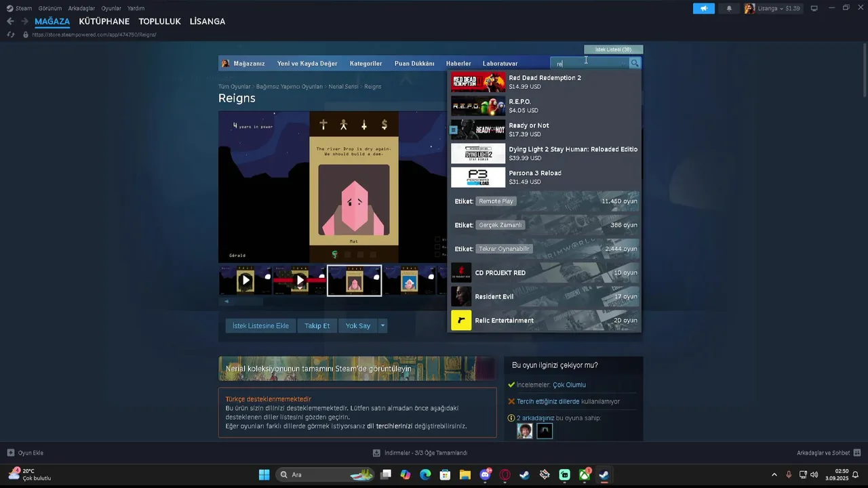Select Red Dead Redemption 2 search result
The height and width of the screenshot is (488, 868).
pyautogui.click(x=545, y=82)
